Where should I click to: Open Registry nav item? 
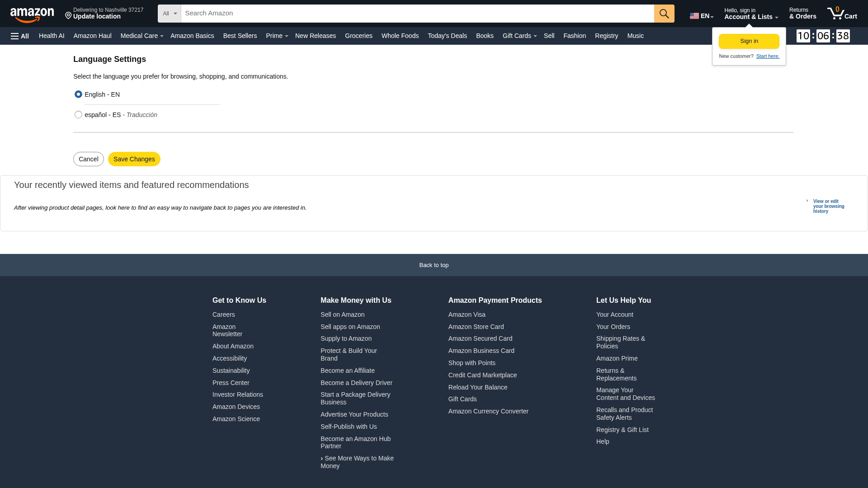coord(606,36)
